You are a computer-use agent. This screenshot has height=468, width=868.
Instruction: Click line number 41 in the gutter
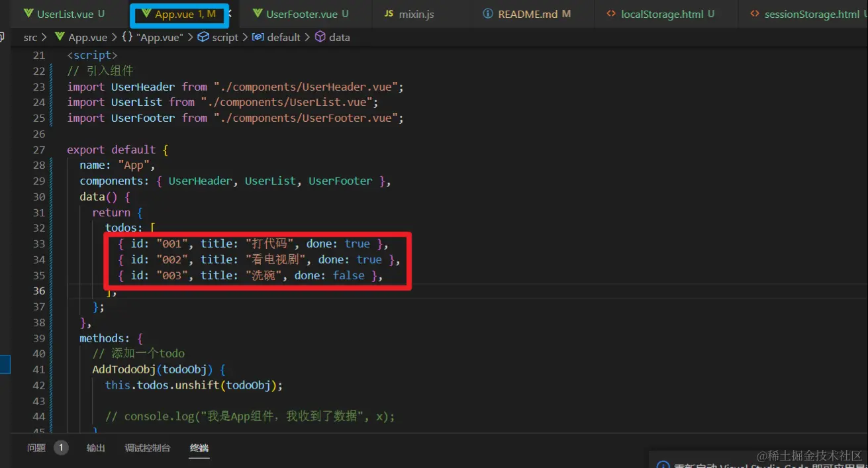point(38,369)
